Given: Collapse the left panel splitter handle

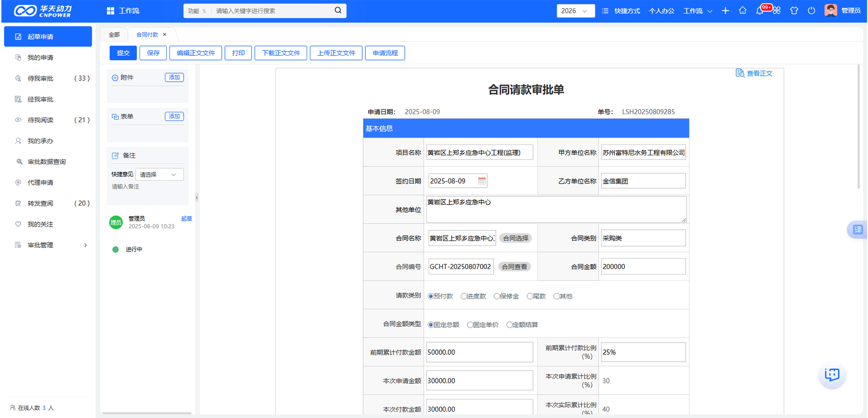Looking at the screenshot, I should [197, 198].
